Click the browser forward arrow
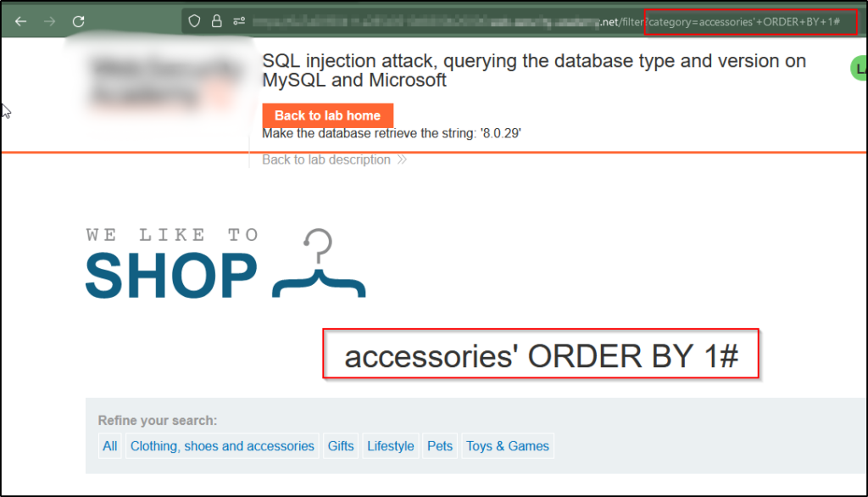 49,21
